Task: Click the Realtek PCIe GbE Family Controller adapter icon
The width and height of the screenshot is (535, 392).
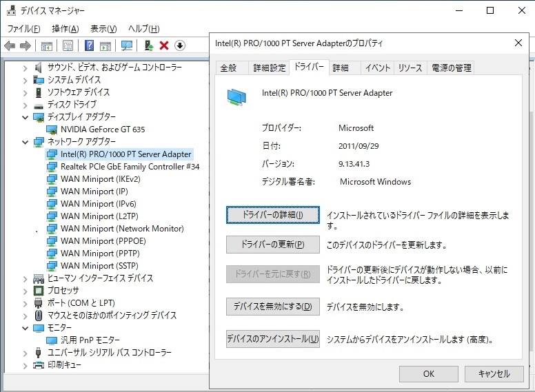Action: tap(52, 167)
